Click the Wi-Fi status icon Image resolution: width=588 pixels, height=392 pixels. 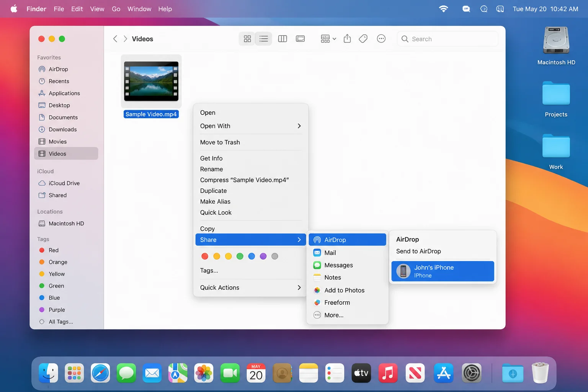(x=443, y=9)
